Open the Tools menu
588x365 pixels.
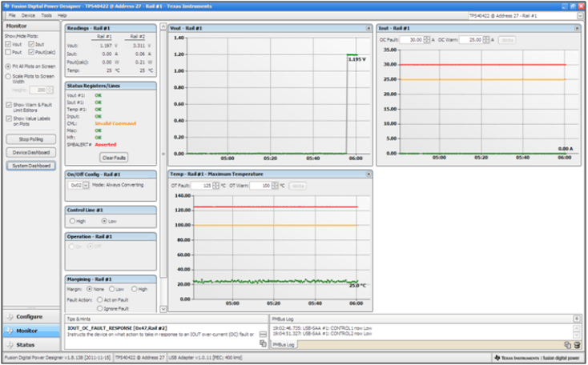pos(46,15)
